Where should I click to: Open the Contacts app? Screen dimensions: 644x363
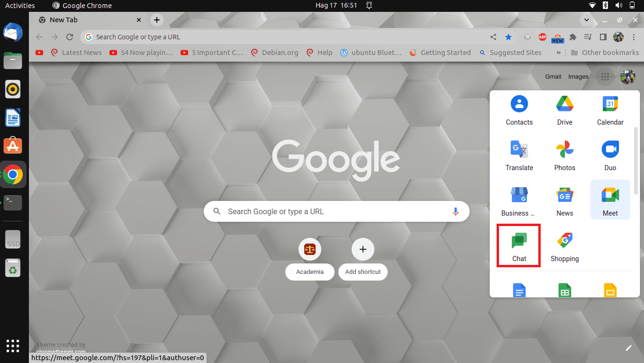click(519, 110)
